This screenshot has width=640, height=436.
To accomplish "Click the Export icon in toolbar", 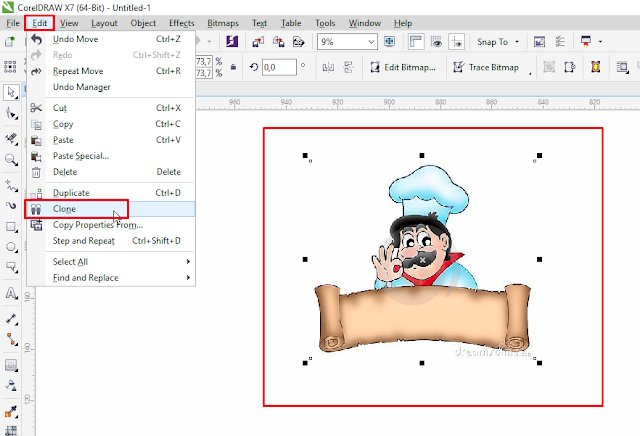I will (x=278, y=41).
